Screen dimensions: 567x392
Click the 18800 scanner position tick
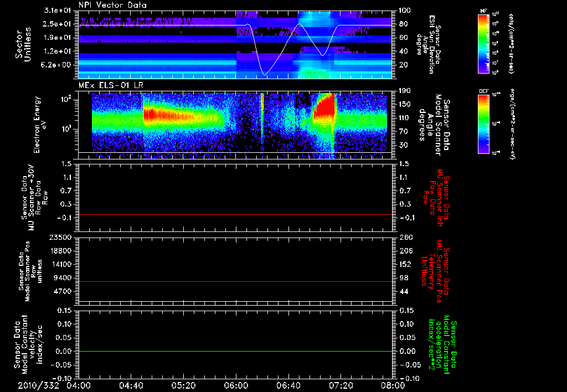click(x=60, y=251)
